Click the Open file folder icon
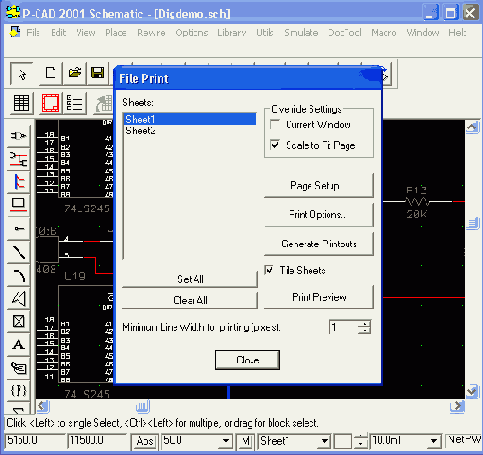 tap(75, 73)
